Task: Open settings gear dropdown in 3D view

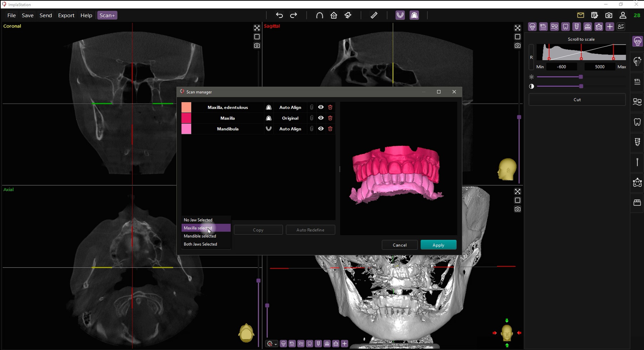Action: click(x=272, y=344)
